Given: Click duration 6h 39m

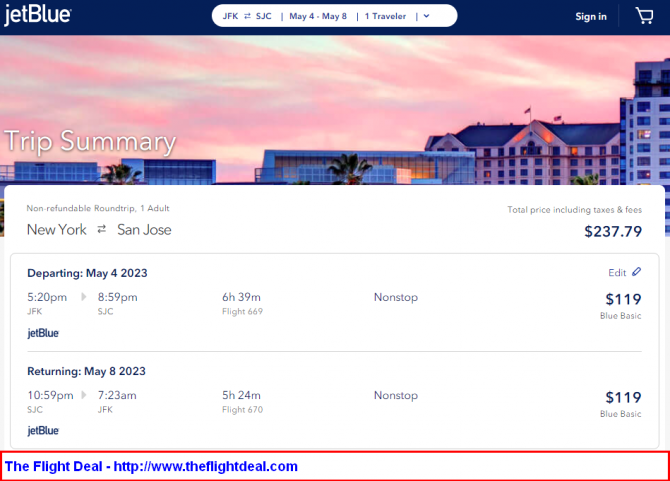Looking at the screenshot, I should pyautogui.click(x=241, y=297).
